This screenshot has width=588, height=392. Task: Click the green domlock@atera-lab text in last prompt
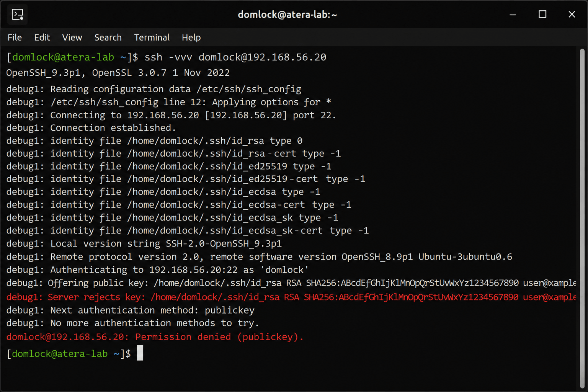click(x=60, y=354)
